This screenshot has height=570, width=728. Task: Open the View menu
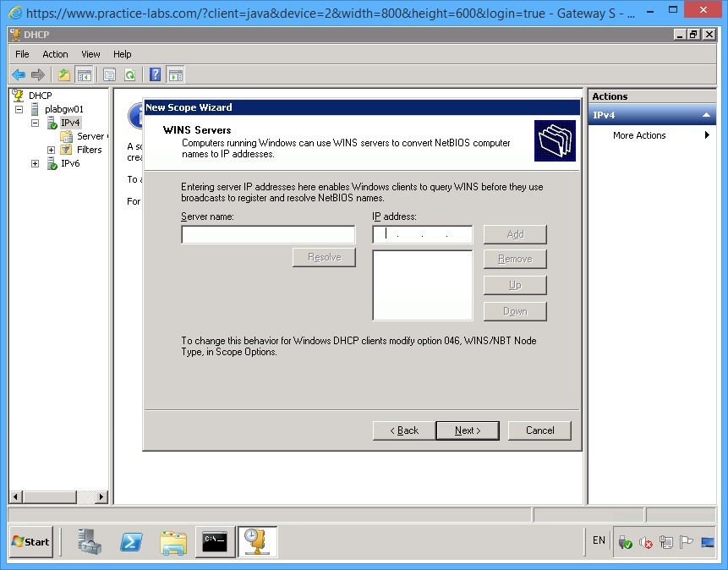(x=90, y=53)
